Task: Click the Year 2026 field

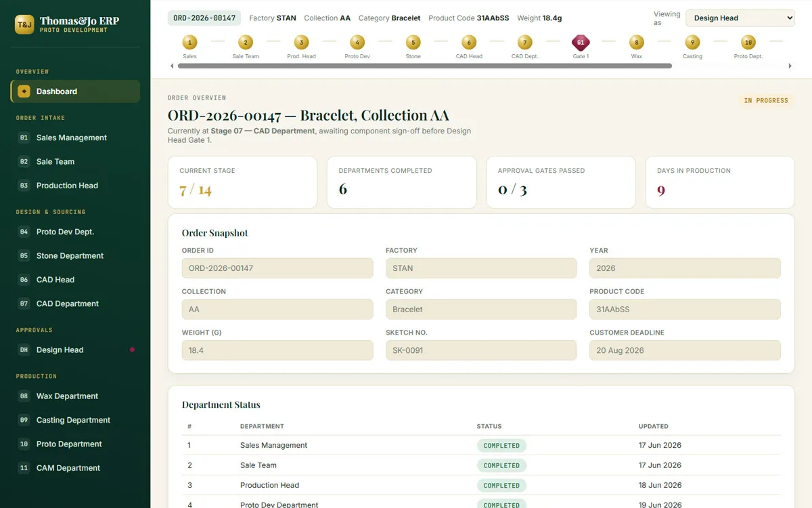Action: click(x=685, y=268)
